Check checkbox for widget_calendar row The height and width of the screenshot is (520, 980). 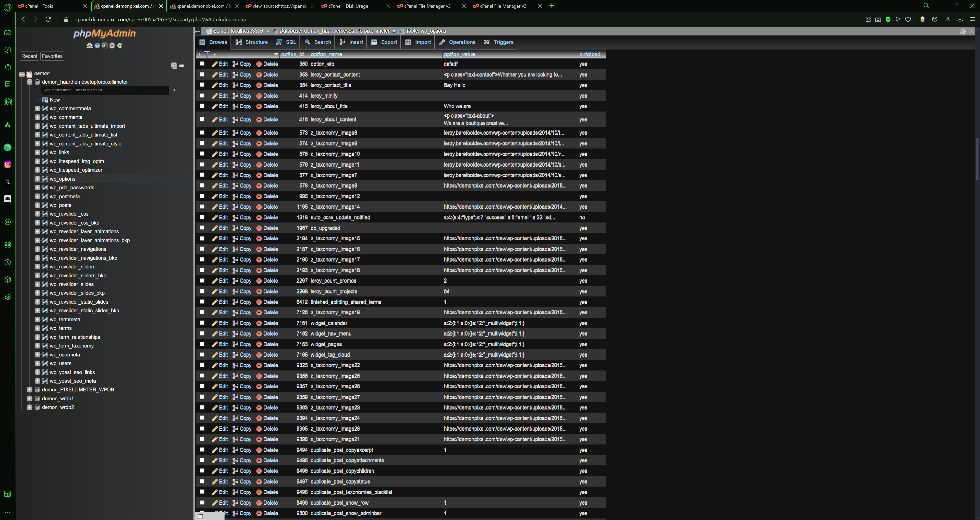click(x=202, y=323)
